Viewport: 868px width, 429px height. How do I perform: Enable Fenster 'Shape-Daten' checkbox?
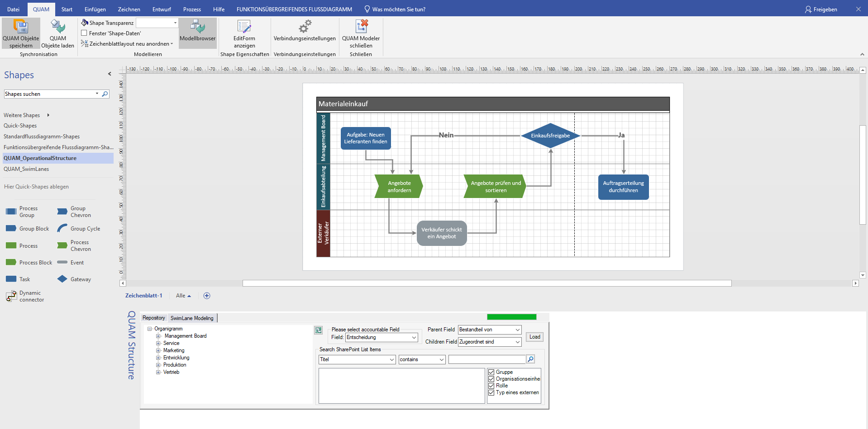pyautogui.click(x=84, y=33)
